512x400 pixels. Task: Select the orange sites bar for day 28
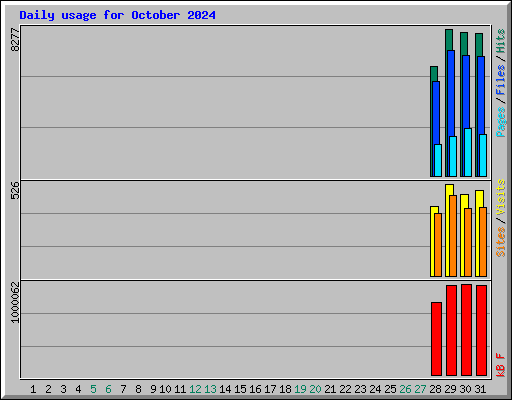tap(438, 245)
